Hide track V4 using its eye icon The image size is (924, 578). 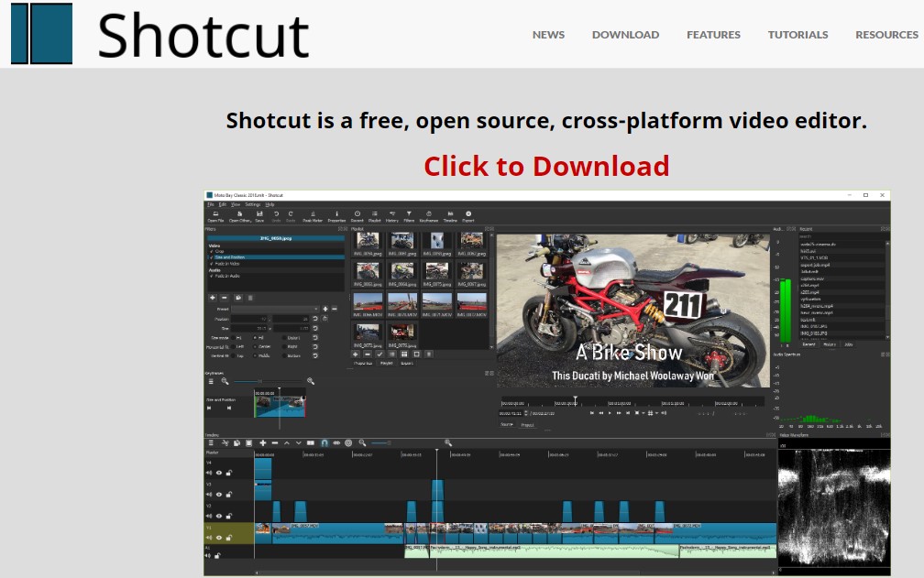[218, 473]
